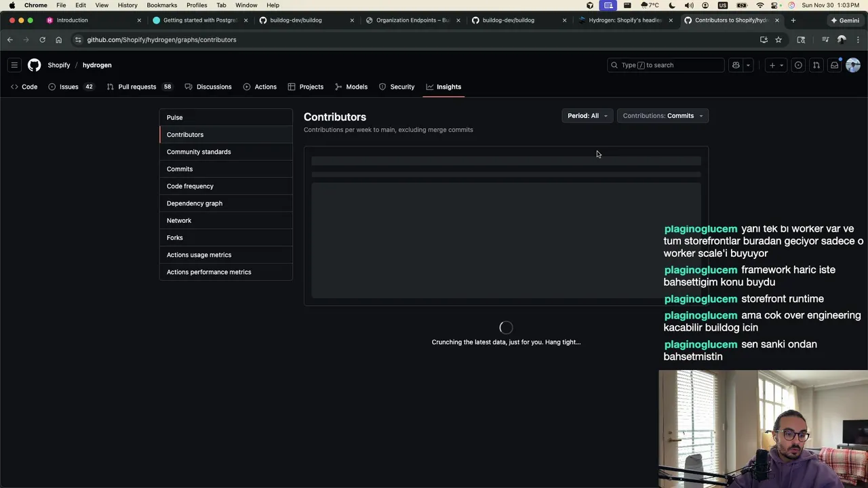
Task: Open the Security tab
Action: (x=397, y=87)
